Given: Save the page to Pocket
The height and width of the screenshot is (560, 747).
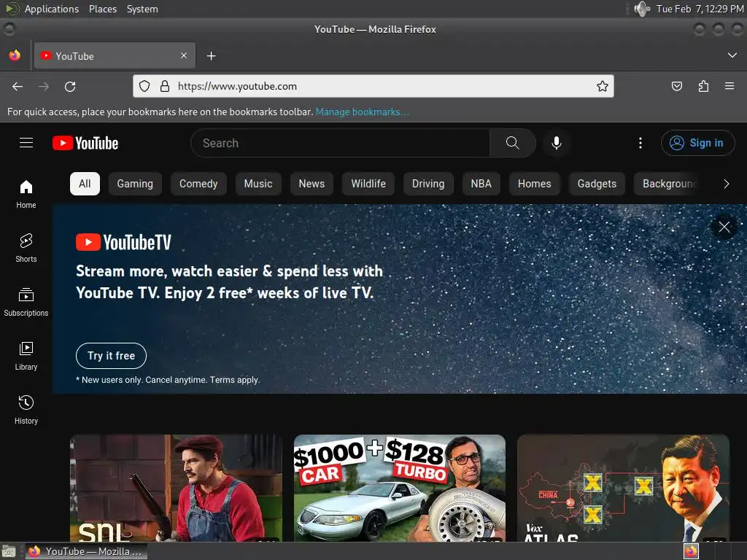Looking at the screenshot, I should (x=676, y=86).
